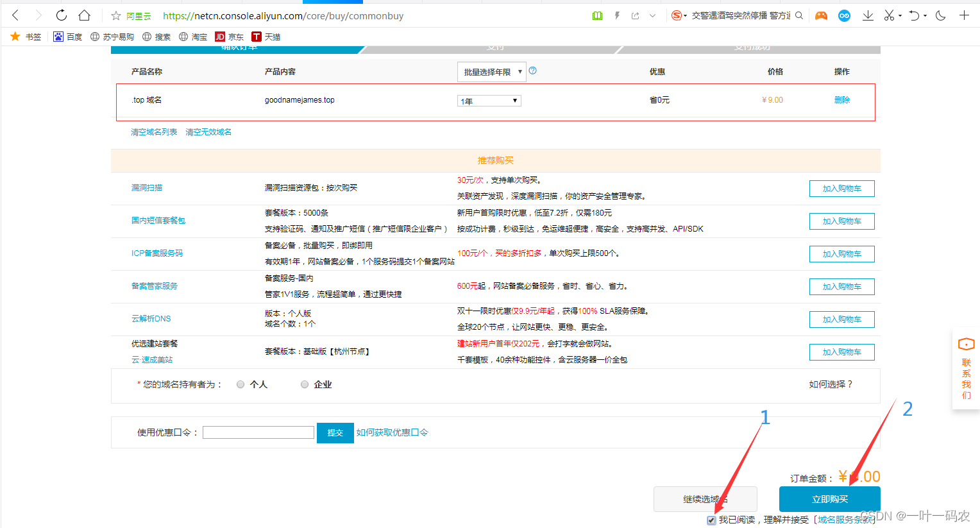The height and width of the screenshot is (528, 980).
Task: Open the 联系我们 contact widget
Action: click(966, 370)
